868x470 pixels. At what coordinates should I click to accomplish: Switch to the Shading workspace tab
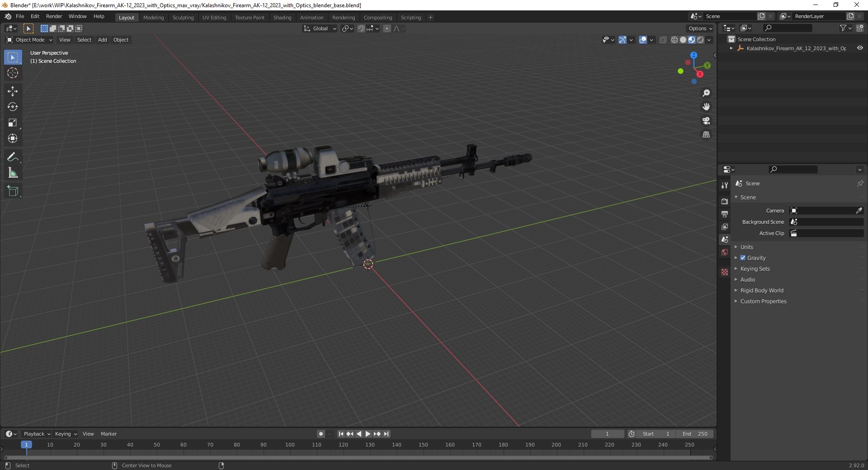282,18
